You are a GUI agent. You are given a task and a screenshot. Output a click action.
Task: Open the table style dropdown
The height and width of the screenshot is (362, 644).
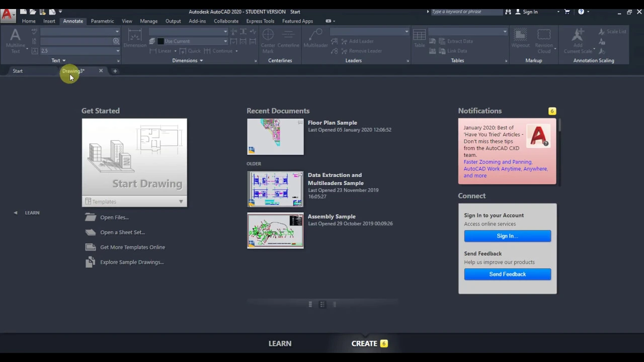coord(505,32)
